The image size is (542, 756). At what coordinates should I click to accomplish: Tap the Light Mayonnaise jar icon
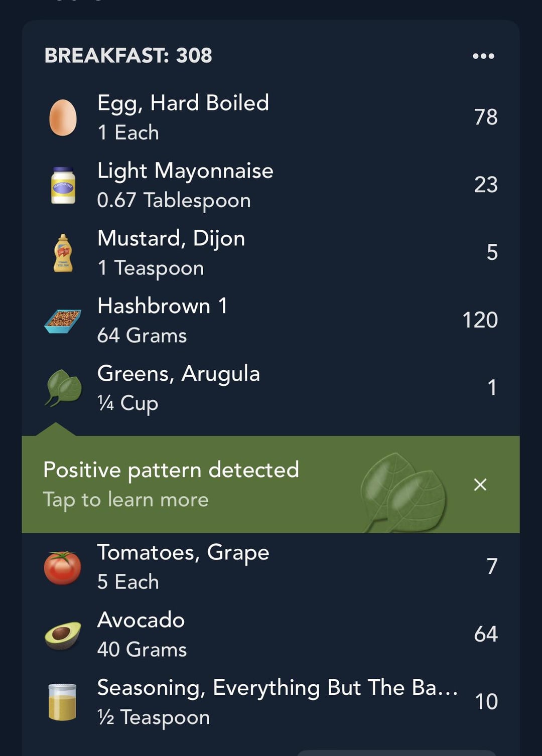tap(63, 186)
